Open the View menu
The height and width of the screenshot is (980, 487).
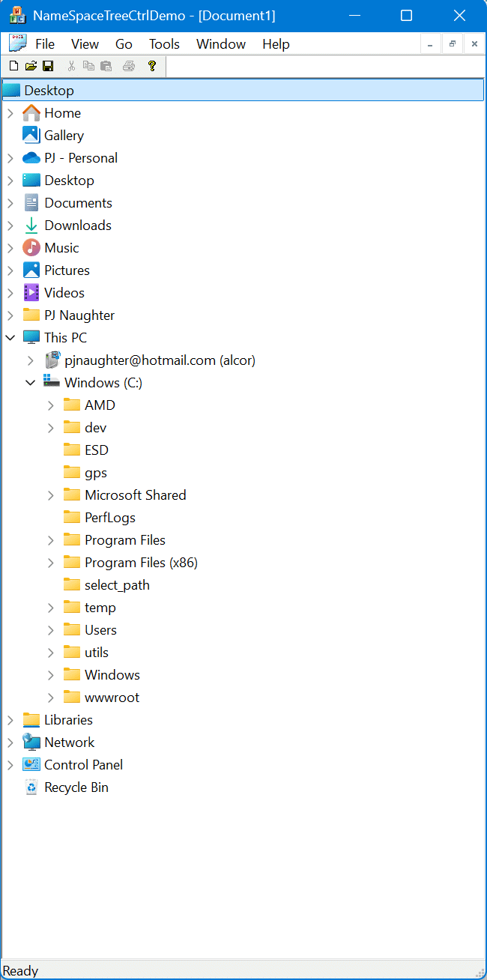[85, 44]
